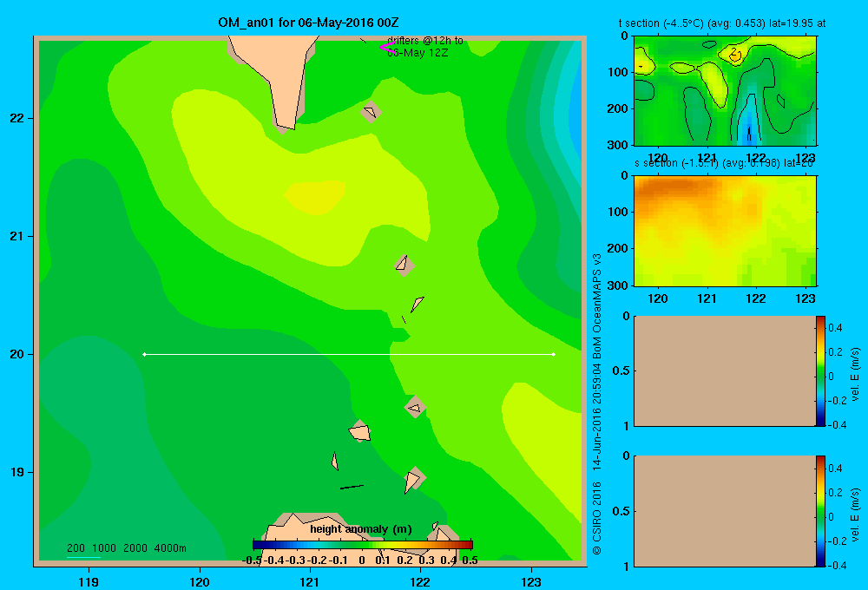Screen dimensions: 868x590
Task: Click the '-0.4' label on the lower velocity scale
Action: [x=837, y=566]
